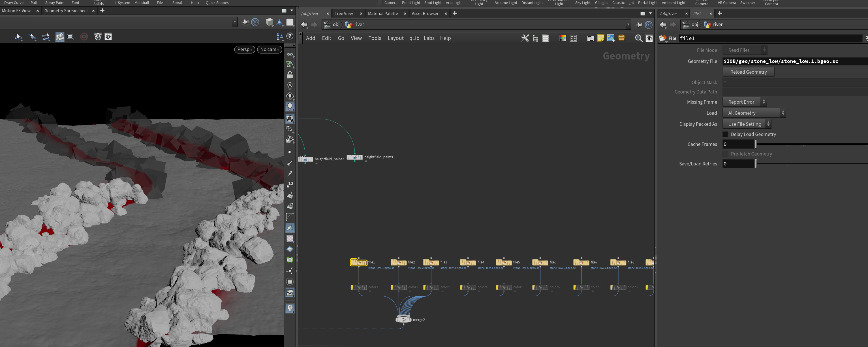
Task: Click the viewport help question mark icon
Action: tap(290, 37)
